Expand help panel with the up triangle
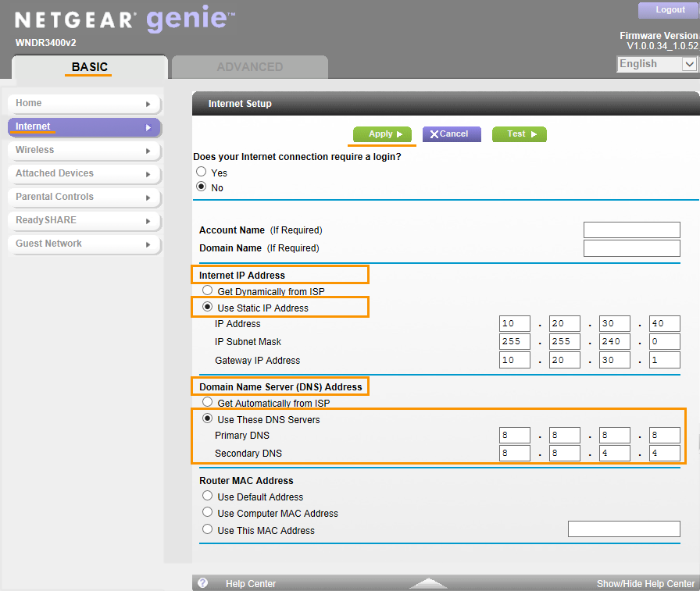Viewport: 700px width, 591px height. (429, 582)
